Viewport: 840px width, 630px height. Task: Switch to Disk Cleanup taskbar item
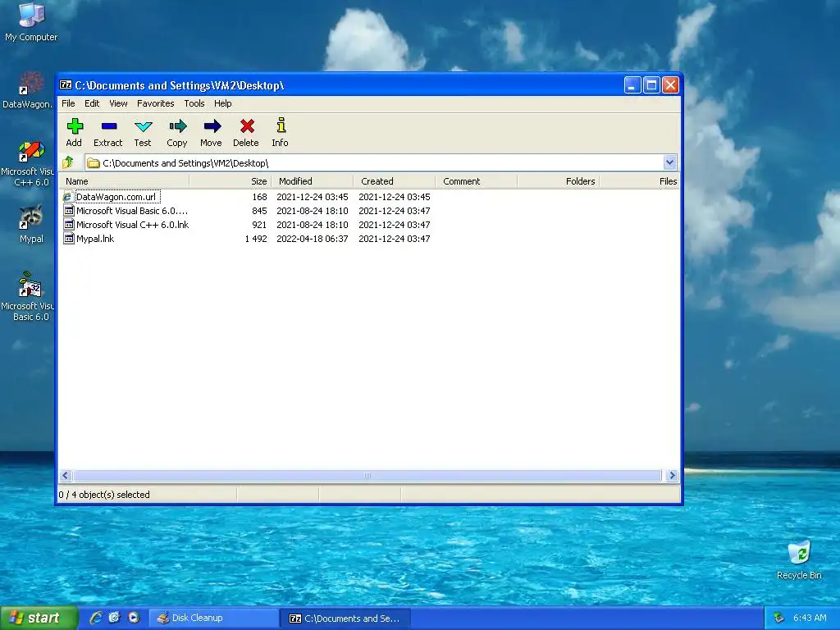point(213,618)
